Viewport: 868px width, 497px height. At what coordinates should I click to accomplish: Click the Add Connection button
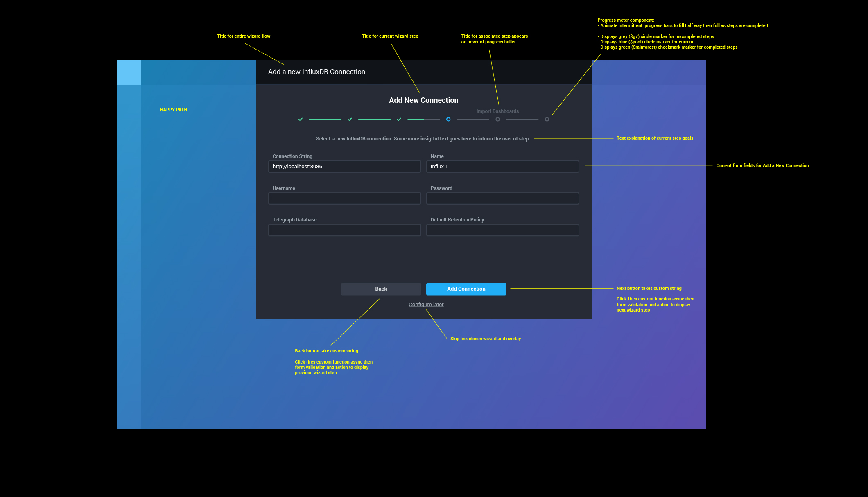(x=466, y=289)
